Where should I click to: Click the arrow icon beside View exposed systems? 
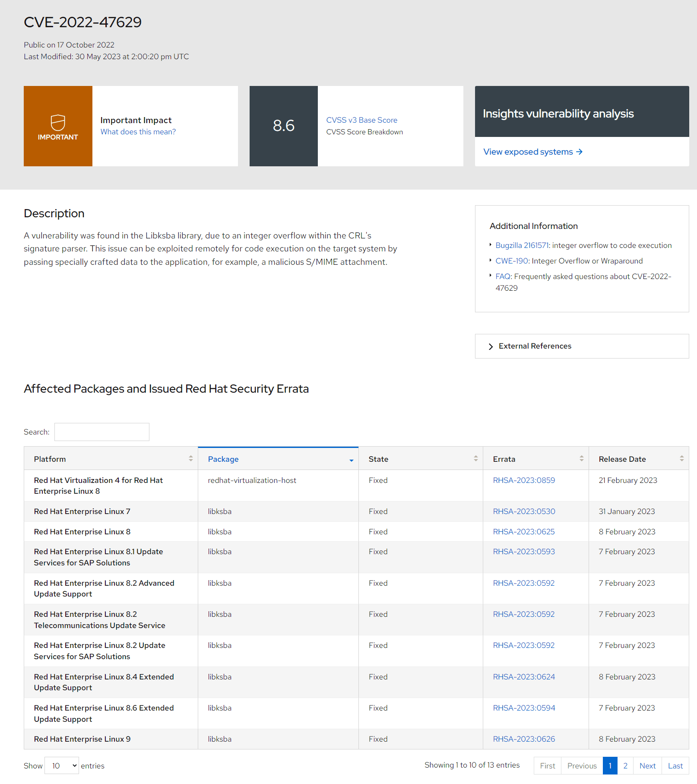[x=580, y=152]
